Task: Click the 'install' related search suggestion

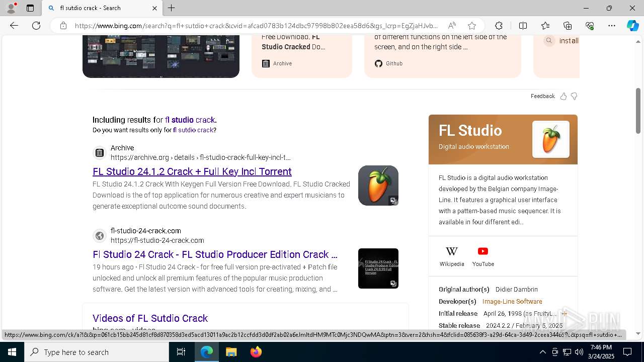Action: (561, 41)
